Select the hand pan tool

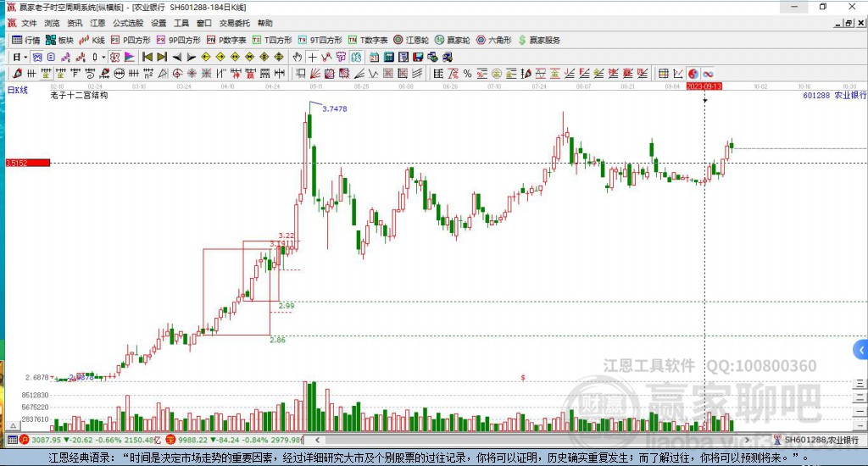click(x=298, y=57)
